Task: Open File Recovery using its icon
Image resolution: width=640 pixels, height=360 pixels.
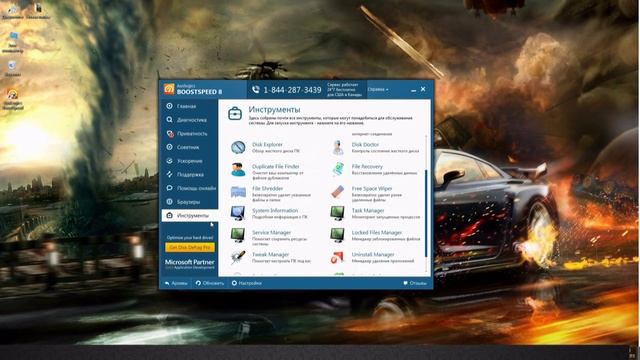Action: tap(338, 169)
